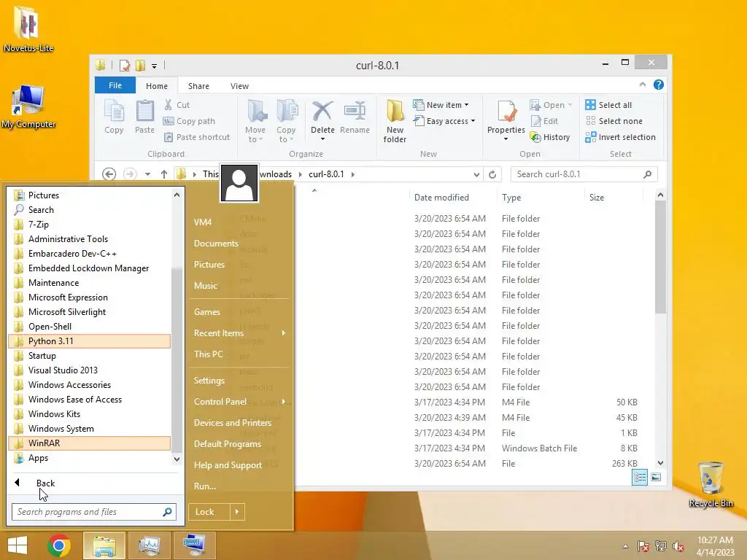Click Select all in ribbon
747x560 pixels.
click(608, 105)
